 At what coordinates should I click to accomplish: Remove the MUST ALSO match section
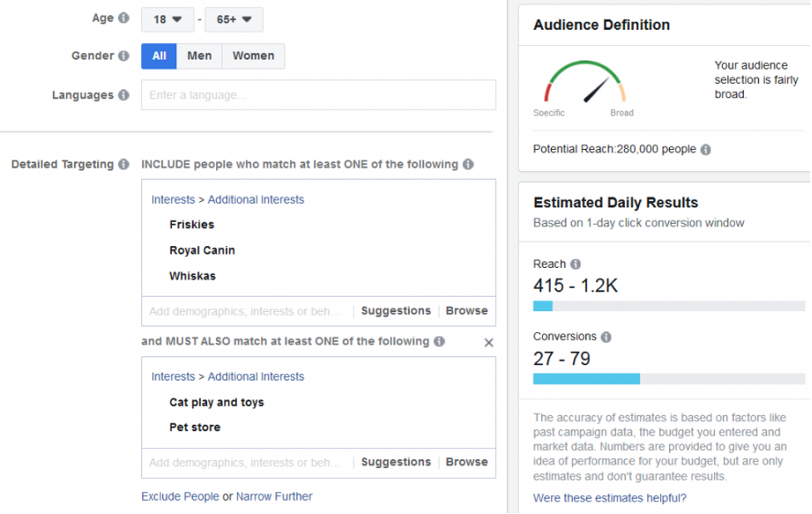click(489, 343)
